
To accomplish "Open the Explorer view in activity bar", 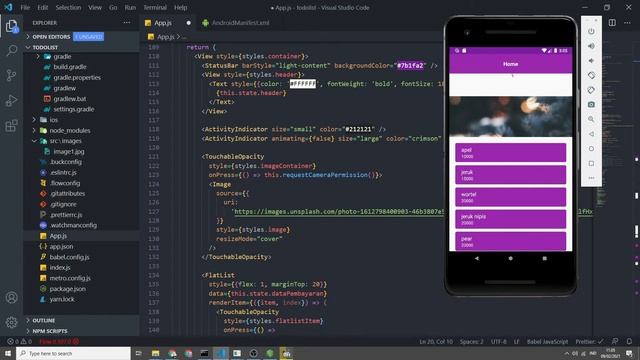I will click(11, 26).
